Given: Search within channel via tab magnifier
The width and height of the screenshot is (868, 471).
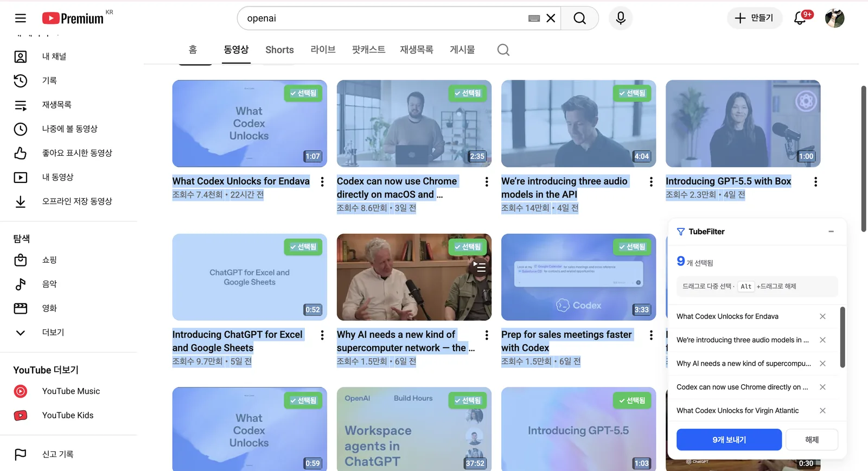Looking at the screenshot, I should pos(503,50).
